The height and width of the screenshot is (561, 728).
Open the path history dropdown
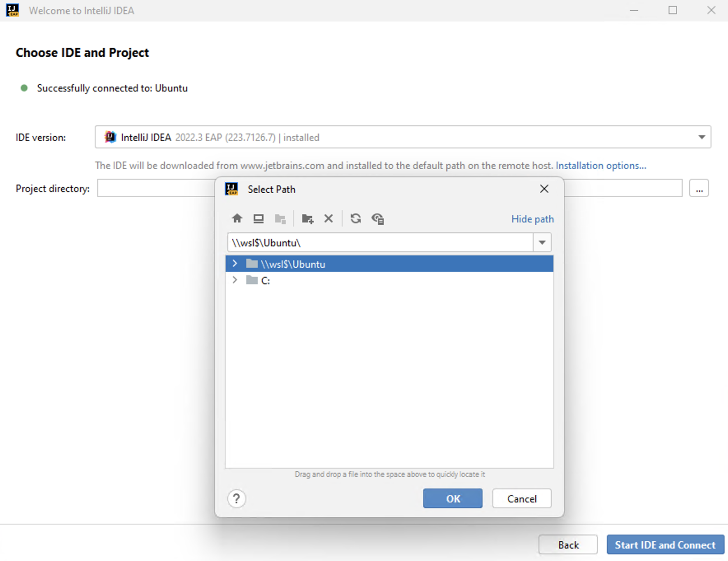(x=541, y=243)
